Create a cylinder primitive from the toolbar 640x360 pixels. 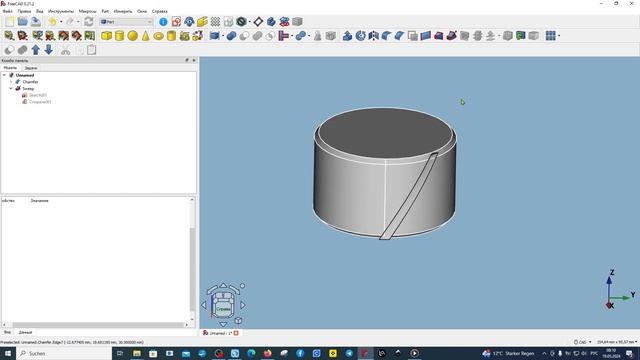(120, 36)
